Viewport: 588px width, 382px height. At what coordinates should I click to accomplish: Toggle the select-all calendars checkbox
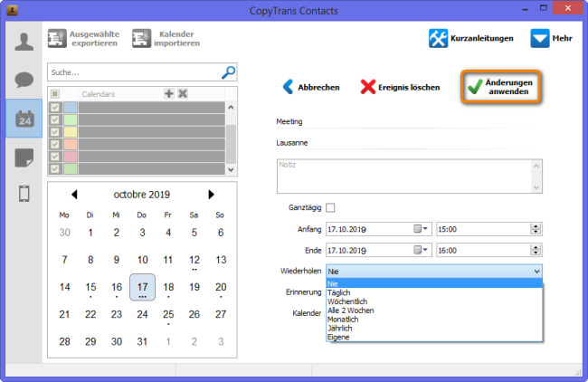pos(55,94)
